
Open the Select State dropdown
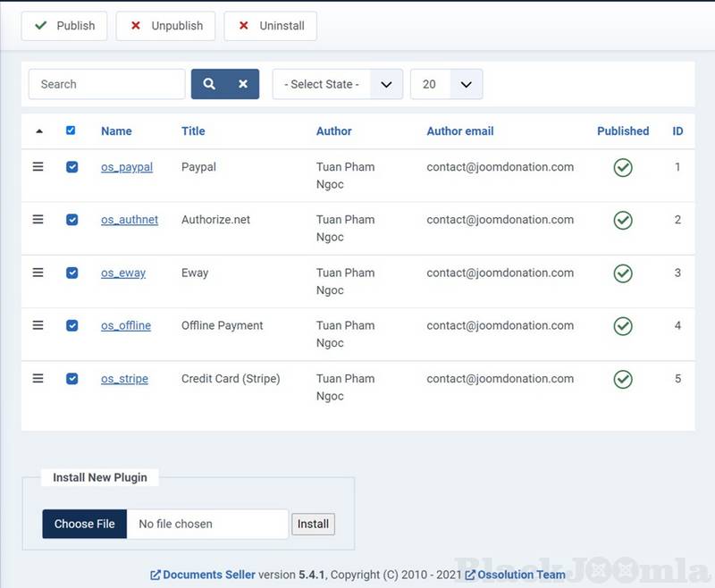pyautogui.click(x=337, y=84)
